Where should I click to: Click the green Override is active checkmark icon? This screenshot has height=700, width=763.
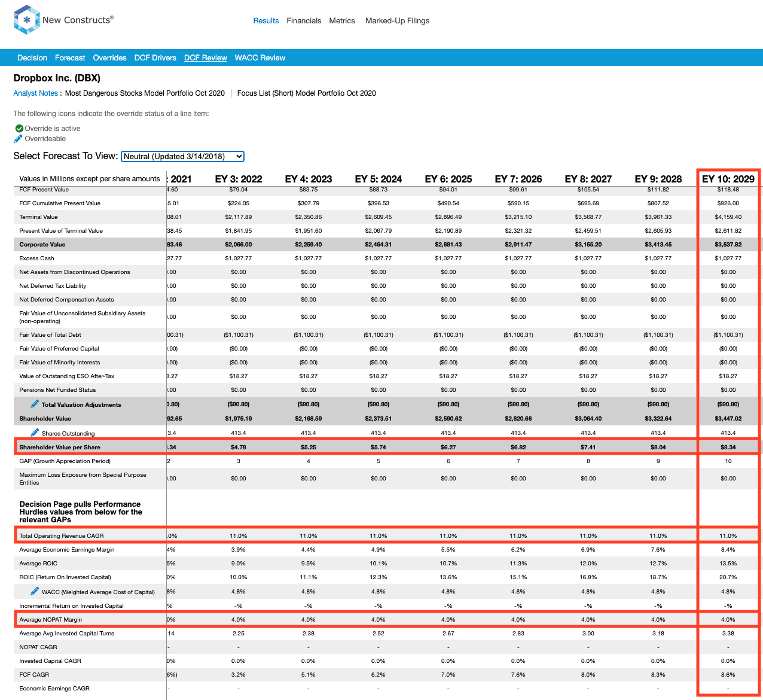click(x=19, y=129)
